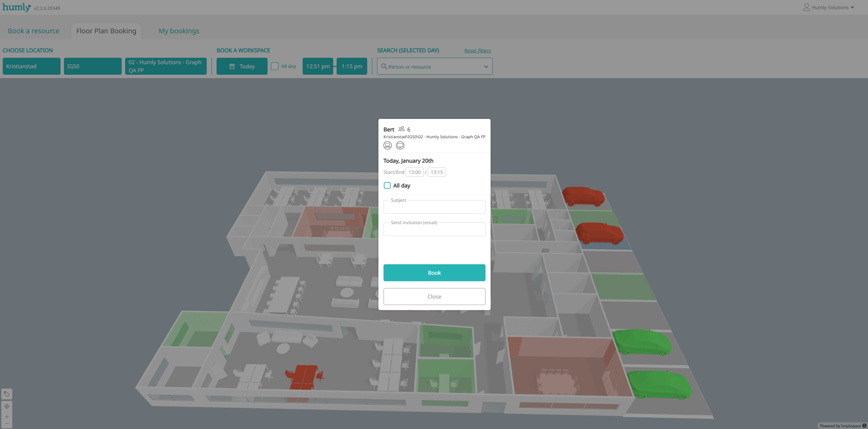Image resolution: width=868 pixels, height=429 pixels.
Task: Expand the Person or resource dropdown arrow
Action: coord(486,67)
